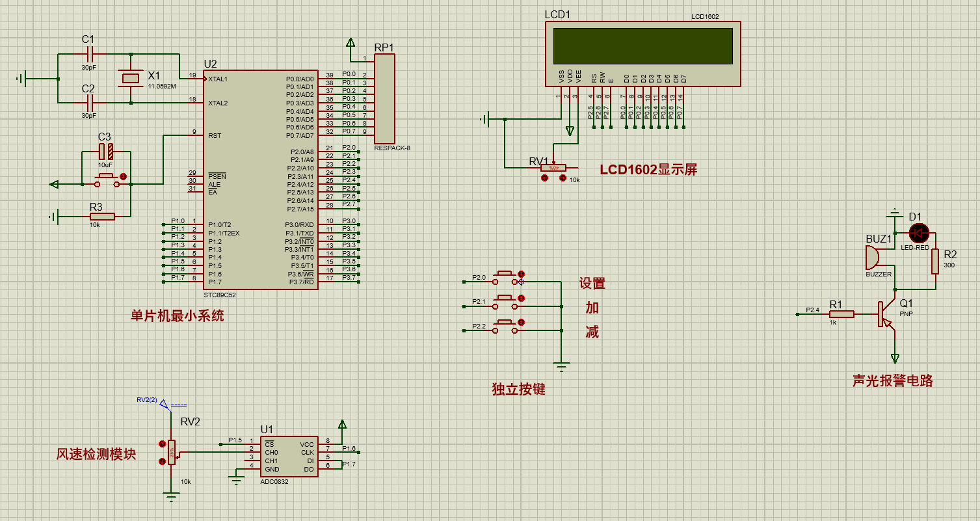Click the left red adjuster under RV1
The image size is (980, 521).
click(x=544, y=178)
